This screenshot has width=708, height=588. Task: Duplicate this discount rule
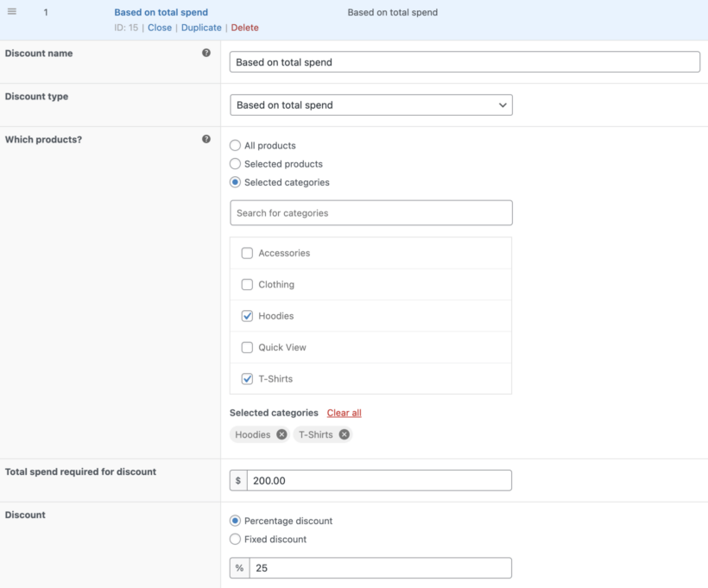pyautogui.click(x=201, y=27)
